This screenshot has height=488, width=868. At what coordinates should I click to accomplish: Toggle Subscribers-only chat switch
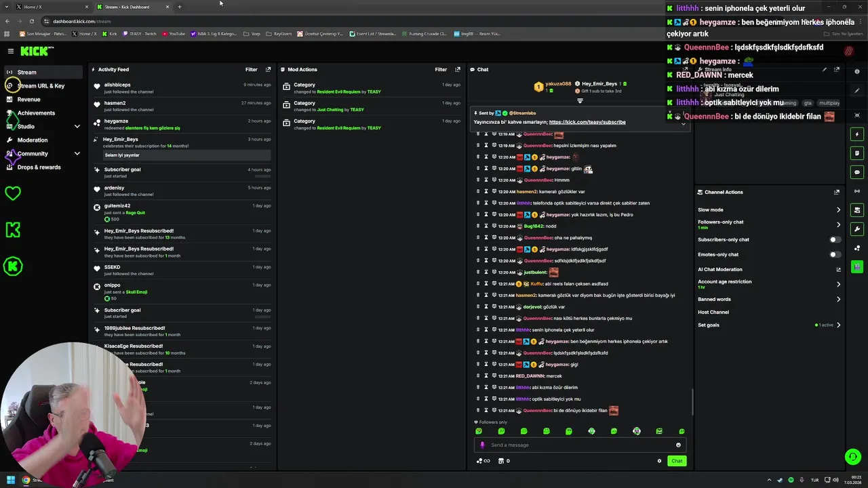click(x=835, y=239)
